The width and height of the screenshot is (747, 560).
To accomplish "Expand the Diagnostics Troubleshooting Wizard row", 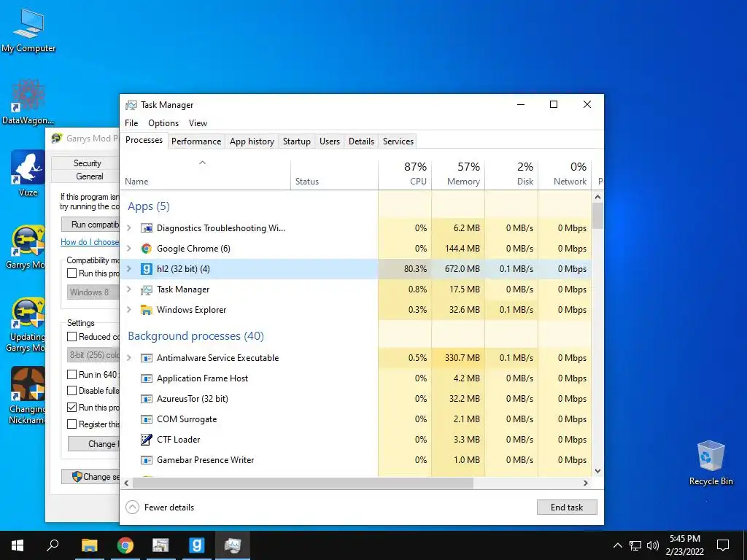I will (x=129, y=228).
